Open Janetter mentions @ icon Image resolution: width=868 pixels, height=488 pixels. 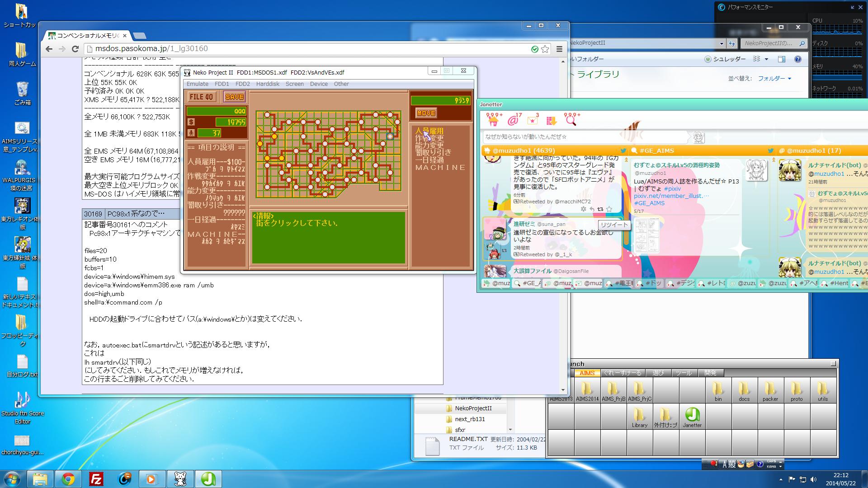tap(513, 120)
